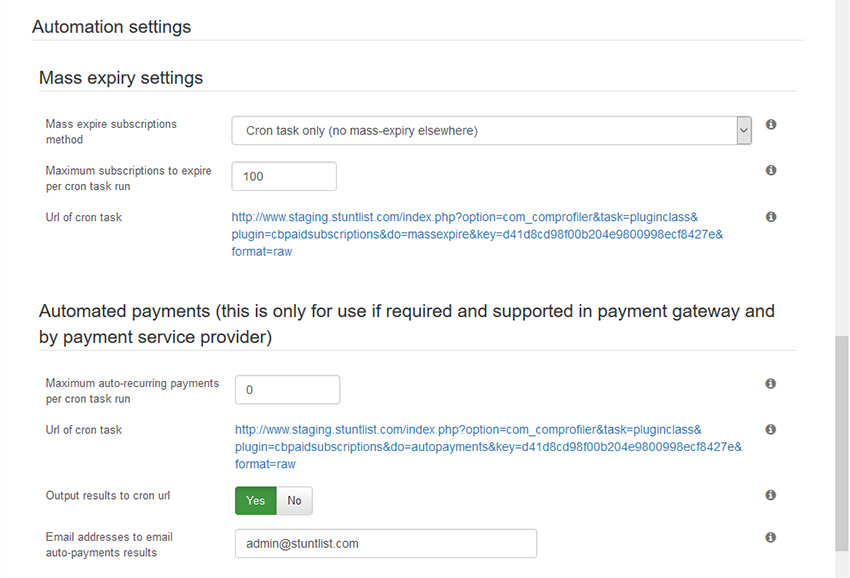This screenshot has width=850, height=578.
Task: Click info icon next to massexpire cron URL
Action: [x=771, y=217]
